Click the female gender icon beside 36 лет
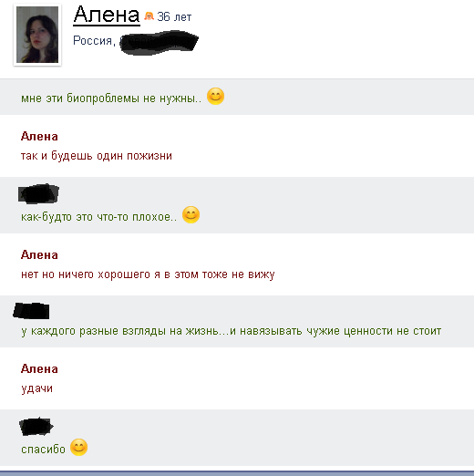Viewport: 474px width, 476px height. [x=149, y=16]
